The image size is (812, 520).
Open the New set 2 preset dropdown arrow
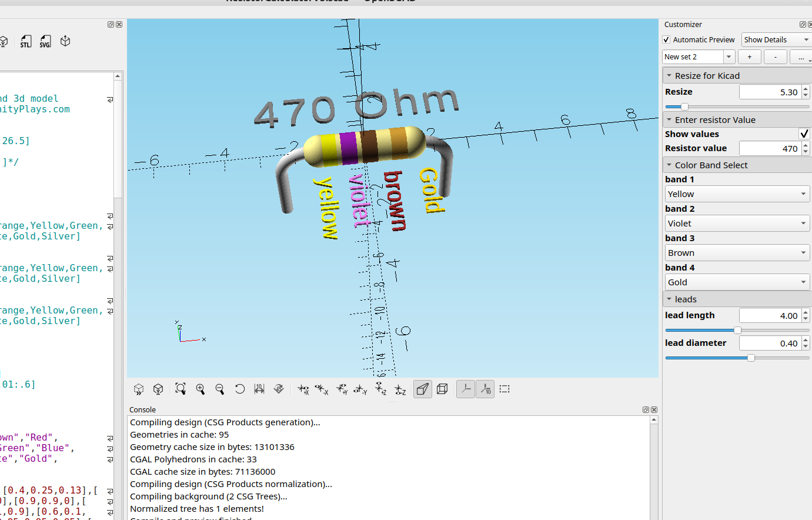click(729, 57)
